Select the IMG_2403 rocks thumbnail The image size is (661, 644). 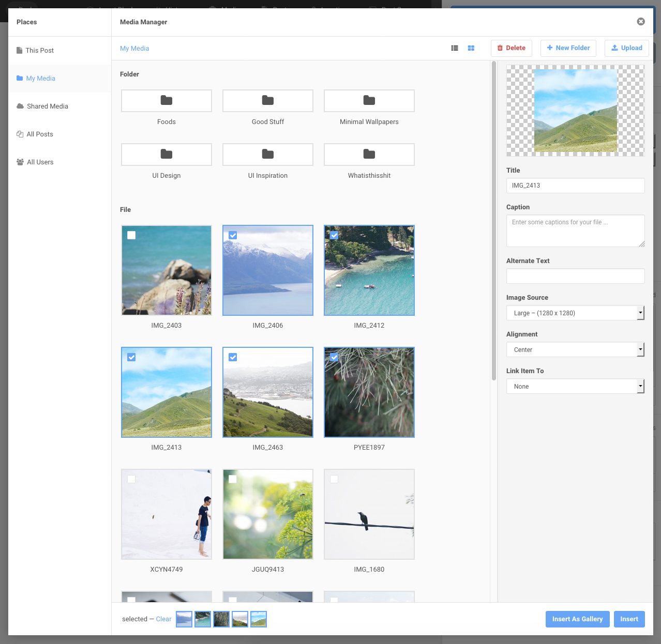tap(167, 270)
